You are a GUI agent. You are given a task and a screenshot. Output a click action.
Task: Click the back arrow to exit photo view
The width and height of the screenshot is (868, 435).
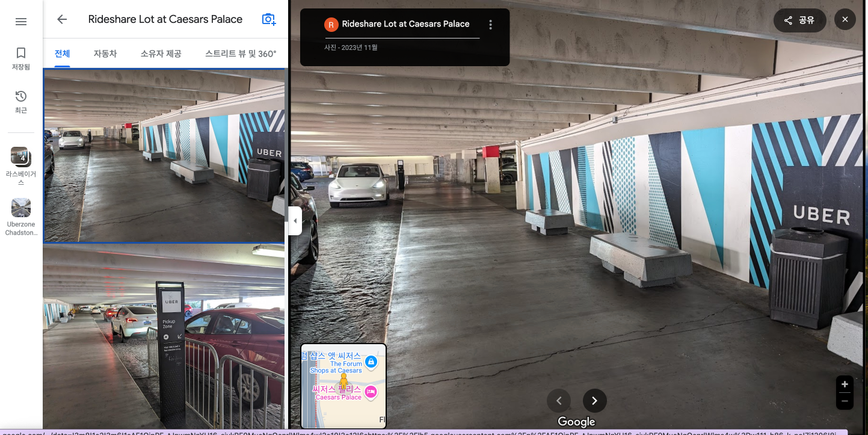[61, 19]
